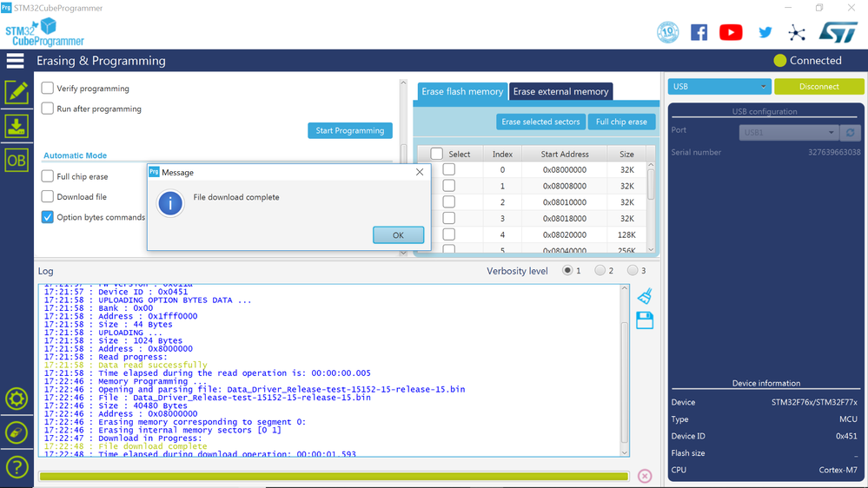Select sector 4 at 0x08020000
The image size is (868, 488).
(449, 234)
